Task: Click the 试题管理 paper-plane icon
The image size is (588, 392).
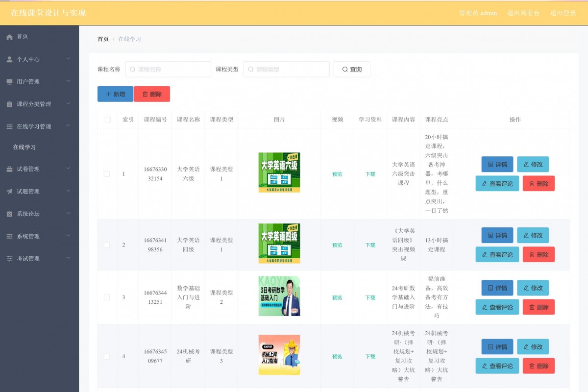Action: point(9,191)
